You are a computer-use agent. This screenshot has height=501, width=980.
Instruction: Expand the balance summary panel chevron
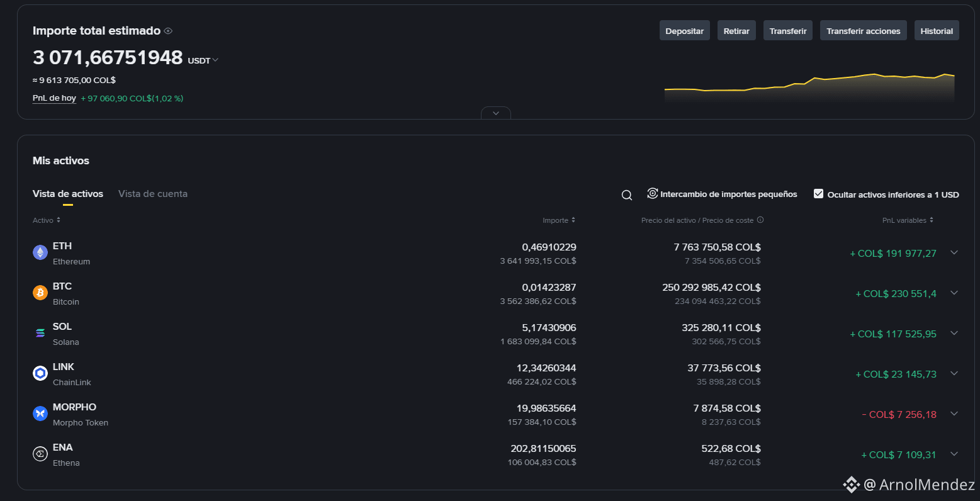(496, 113)
